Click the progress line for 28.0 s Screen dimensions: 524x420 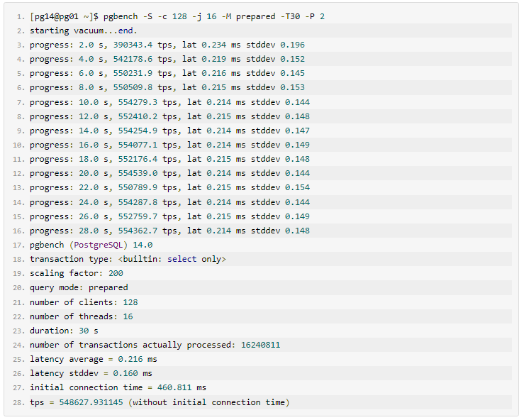tap(169, 231)
